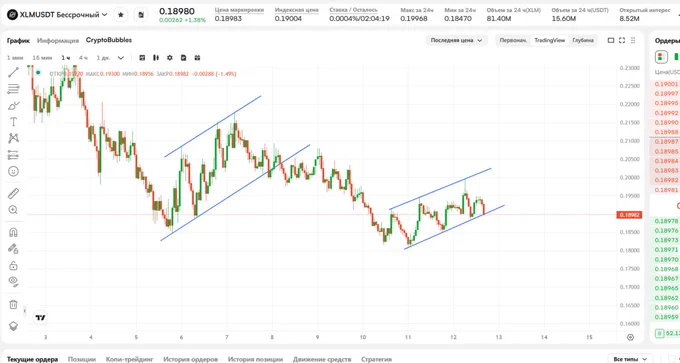Switch to 1 мин timeframe
This screenshot has width=680, height=363.
(15, 58)
